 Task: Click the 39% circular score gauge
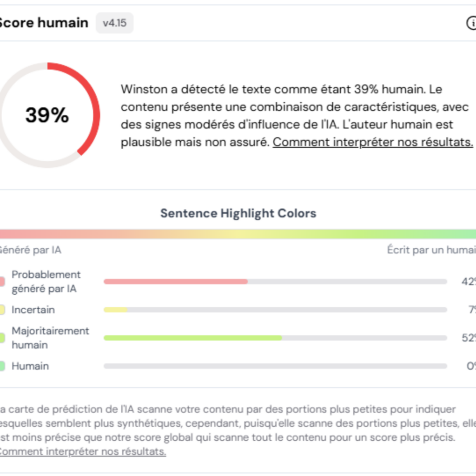[x=47, y=115]
